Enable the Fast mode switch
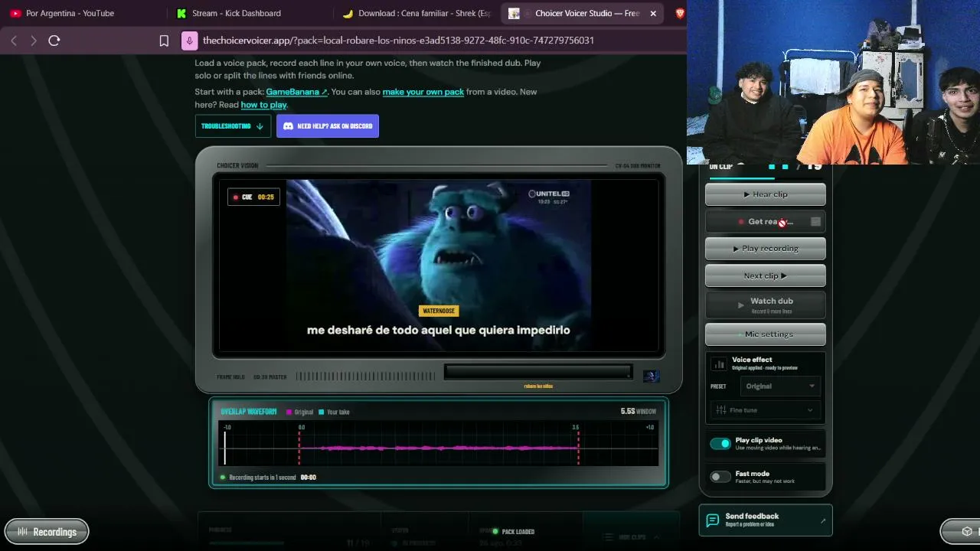Image resolution: width=980 pixels, height=551 pixels. pyautogui.click(x=720, y=477)
